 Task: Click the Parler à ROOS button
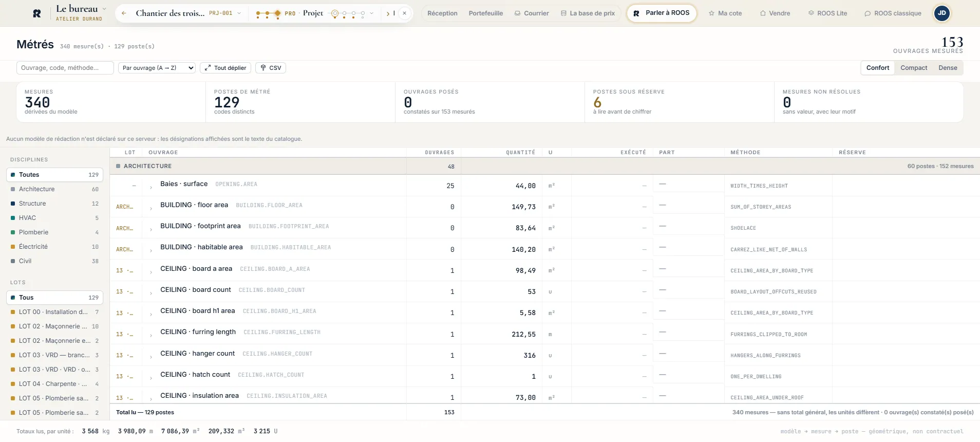(x=662, y=13)
